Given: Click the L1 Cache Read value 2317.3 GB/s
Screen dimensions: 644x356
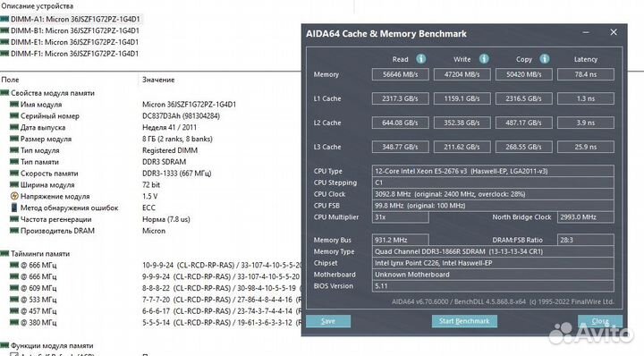Looking at the screenshot, I should 401,98.
